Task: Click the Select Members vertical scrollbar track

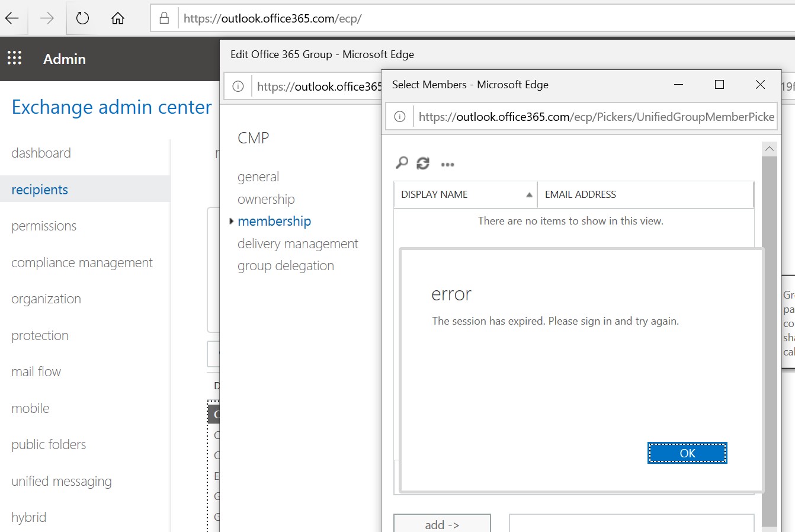Action: click(x=770, y=341)
